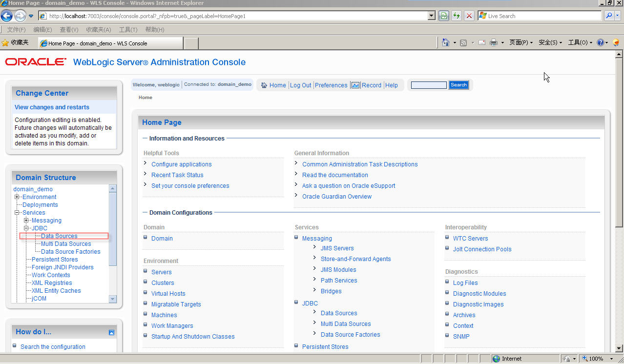624x364 pixels.
Task: Open the 页面(P) toolbar menu
Action: click(521, 42)
